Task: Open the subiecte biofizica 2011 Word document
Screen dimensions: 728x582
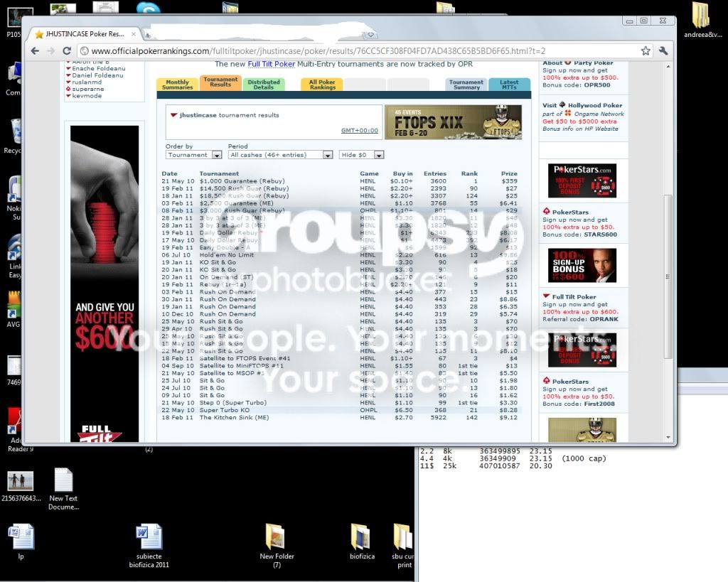Action: [149, 546]
